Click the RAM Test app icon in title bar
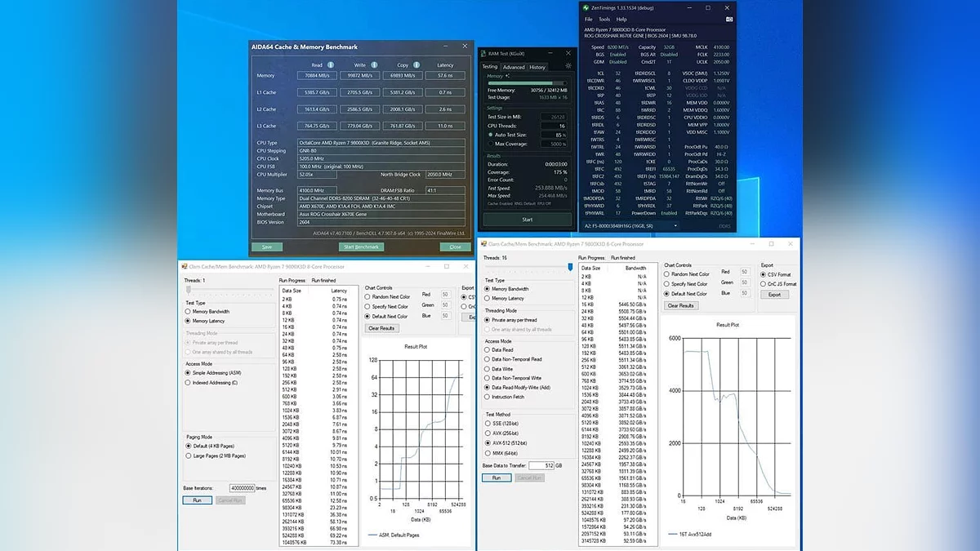The image size is (980, 551). [483, 54]
